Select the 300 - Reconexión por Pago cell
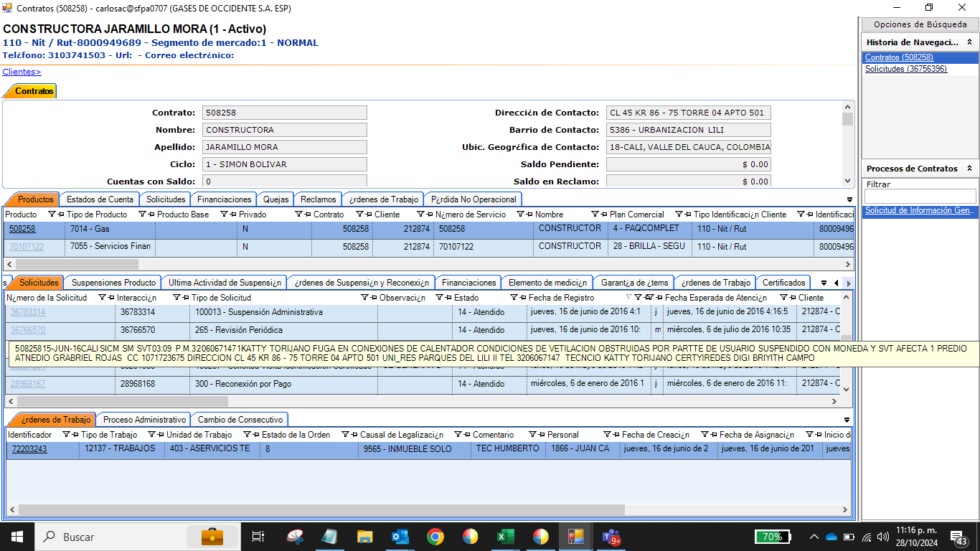Viewport: 980px width, 551px height. coord(284,384)
